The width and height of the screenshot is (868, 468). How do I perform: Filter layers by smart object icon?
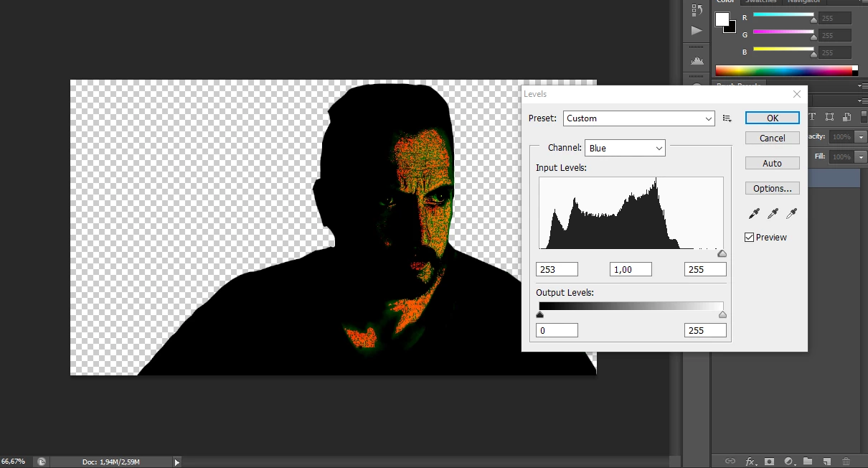(x=847, y=117)
